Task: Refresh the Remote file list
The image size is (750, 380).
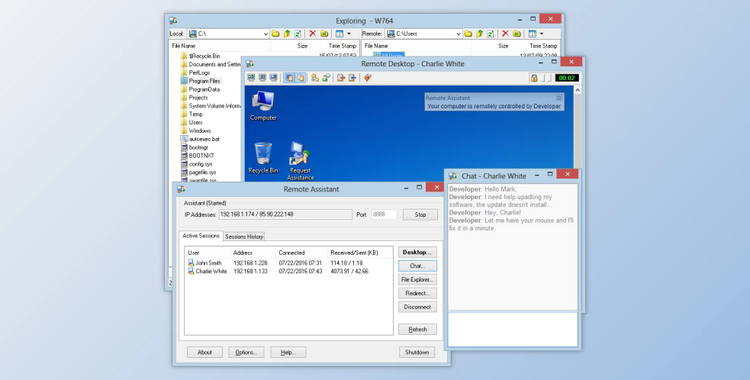Action: (x=490, y=34)
